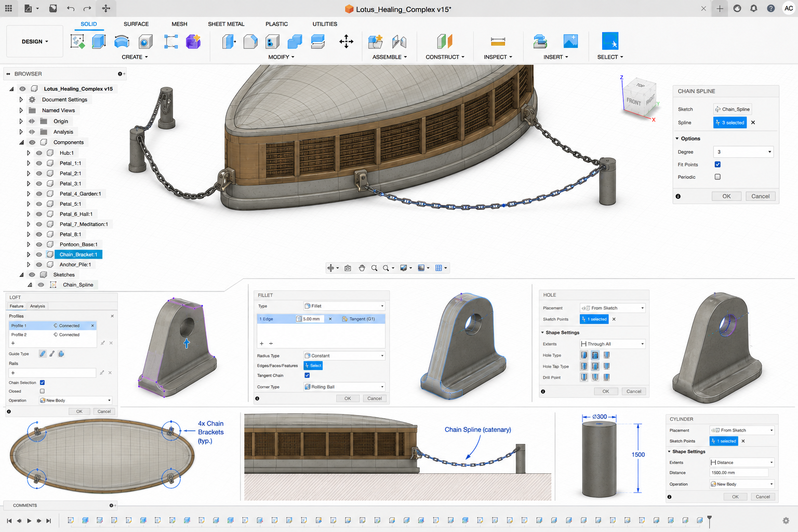Select the Create Sketch tool icon
Image resolution: width=798 pixels, height=532 pixels.
pyautogui.click(x=77, y=42)
